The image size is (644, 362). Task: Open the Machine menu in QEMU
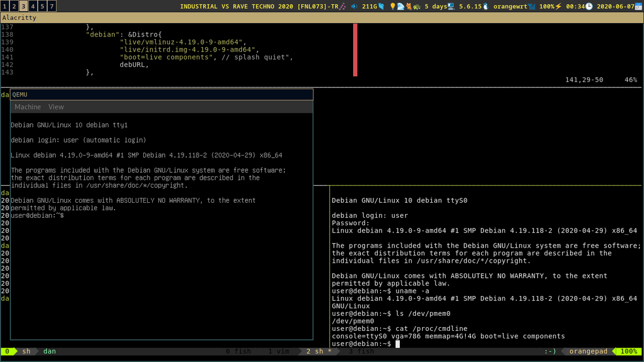[27, 107]
